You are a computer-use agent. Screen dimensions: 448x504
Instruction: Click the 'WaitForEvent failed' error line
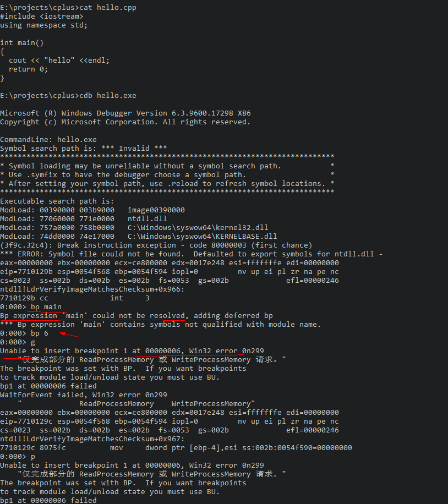click(x=84, y=395)
